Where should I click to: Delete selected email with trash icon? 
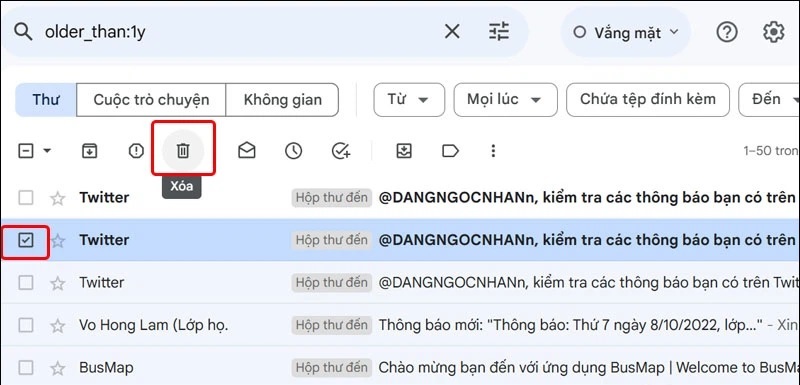(x=183, y=151)
